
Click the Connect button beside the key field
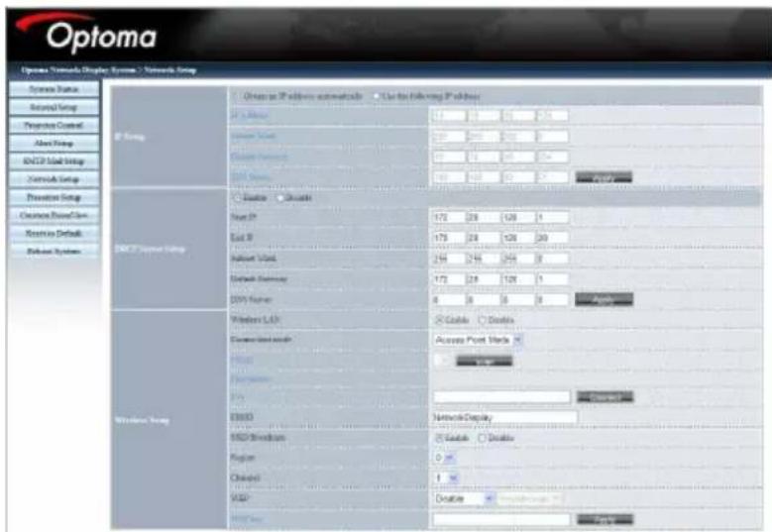click(606, 396)
